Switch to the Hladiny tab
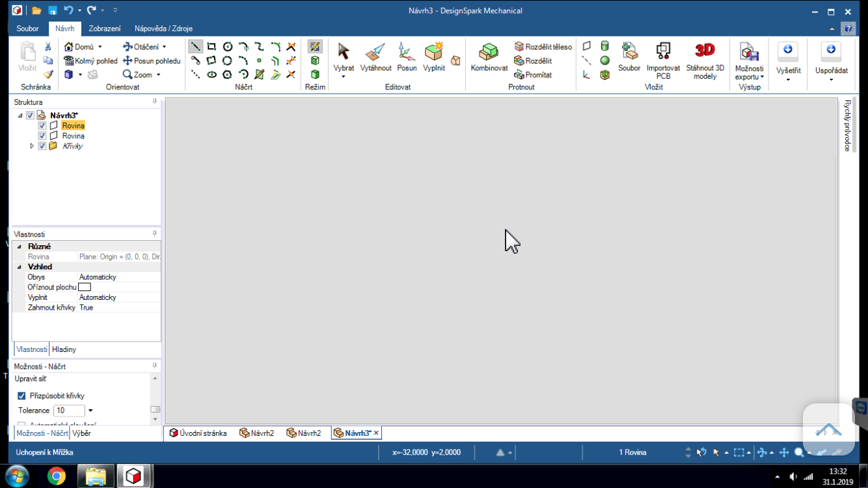This screenshot has width=868, height=488. pyautogui.click(x=64, y=349)
